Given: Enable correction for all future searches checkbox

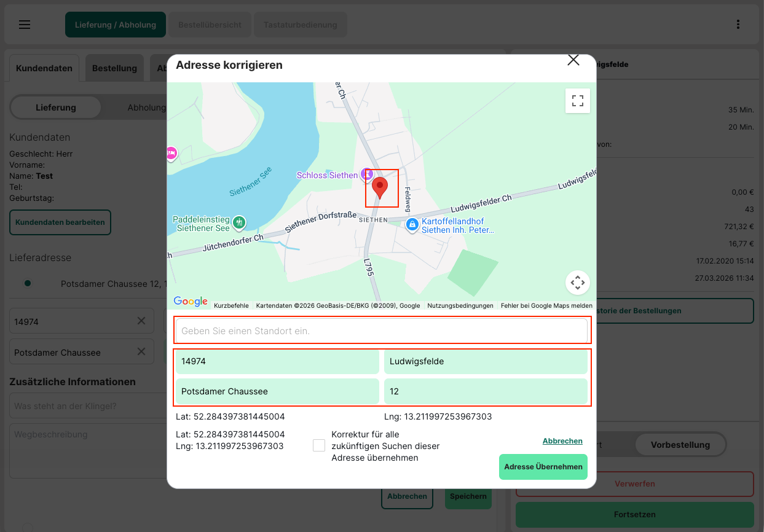Looking at the screenshot, I should pyautogui.click(x=319, y=445).
